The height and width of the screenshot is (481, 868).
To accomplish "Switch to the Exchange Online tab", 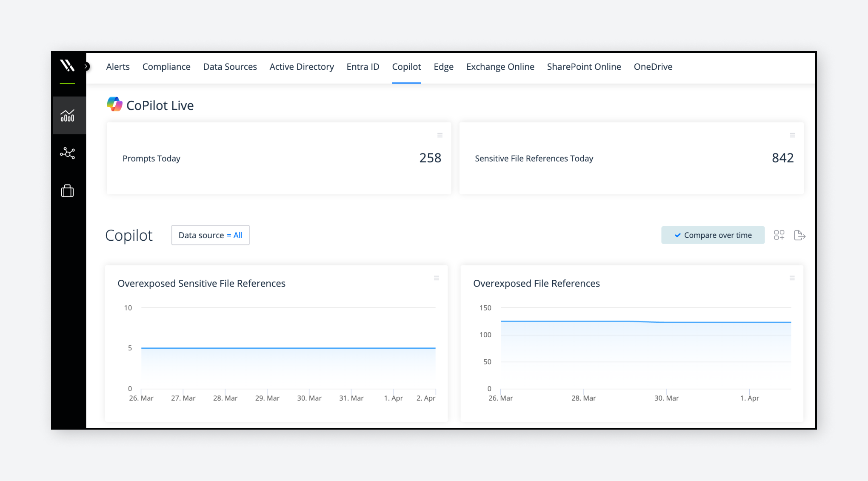I will click(x=500, y=67).
